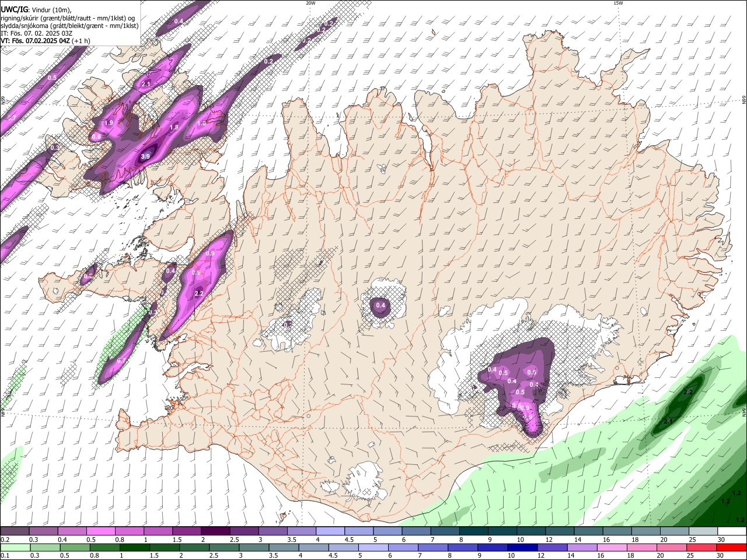Choose the 20 swatch on the upper snow scale
Screen dimensions: 747x560
point(675,531)
